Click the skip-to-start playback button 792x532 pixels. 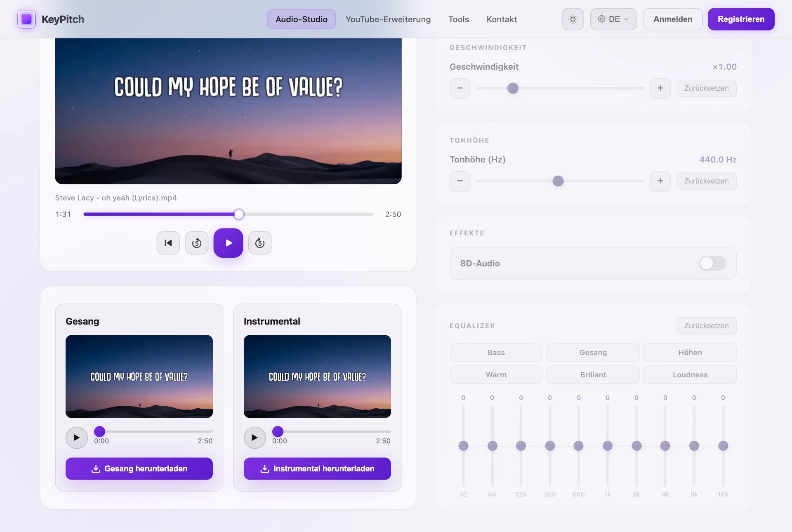[x=168, y=243]
